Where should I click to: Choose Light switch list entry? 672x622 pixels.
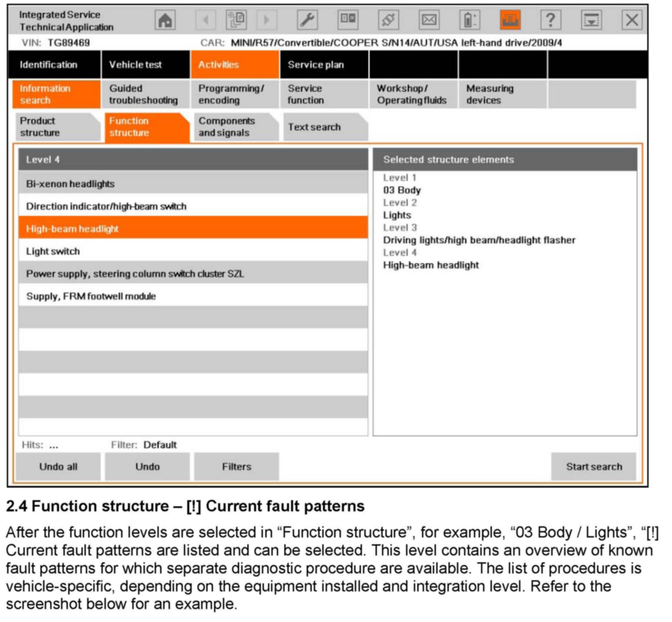click(x=193, y=251)
